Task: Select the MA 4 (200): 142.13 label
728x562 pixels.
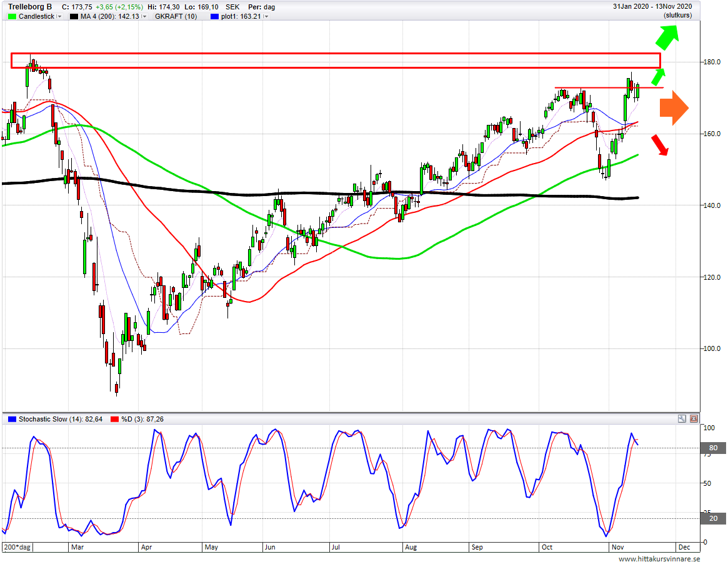Action: tap(110, 16)
